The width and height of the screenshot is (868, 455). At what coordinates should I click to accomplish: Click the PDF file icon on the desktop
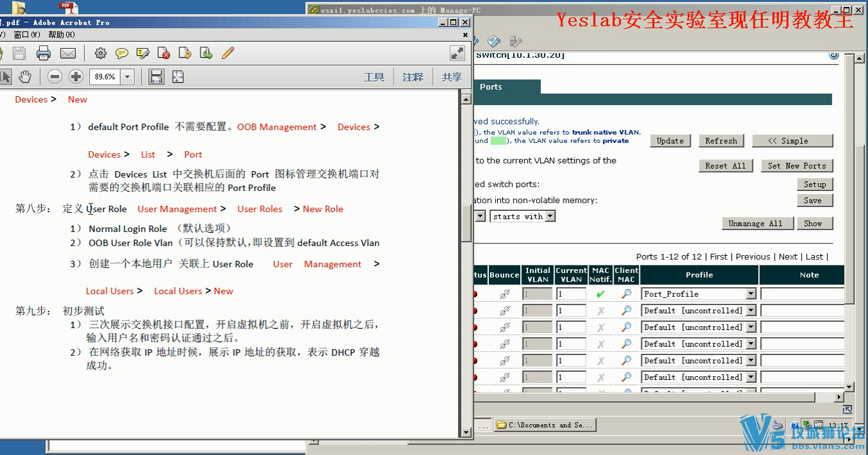coord(68,8)
